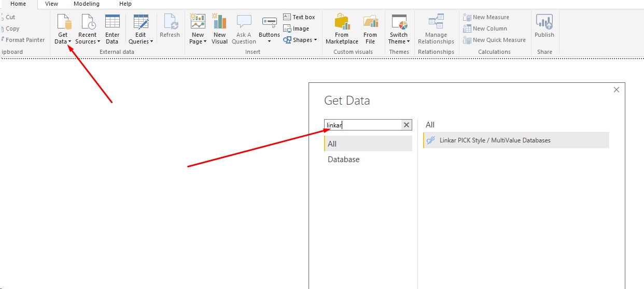Open Manage Relationships
Viewport: 644px width, 289px height.
(x=436, y=29)
